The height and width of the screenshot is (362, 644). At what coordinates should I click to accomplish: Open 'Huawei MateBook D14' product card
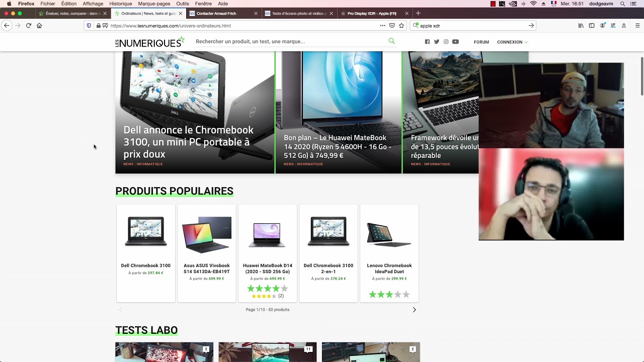point(268,253)
